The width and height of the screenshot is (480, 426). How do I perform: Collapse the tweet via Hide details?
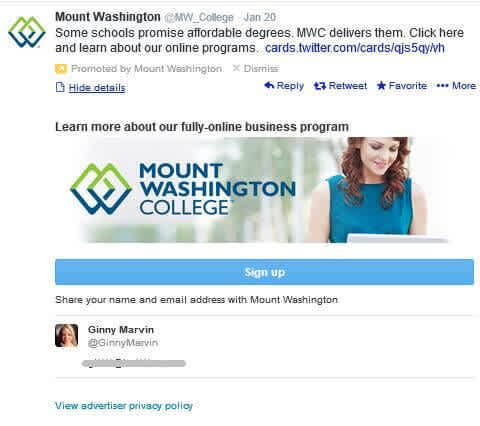tap(97, 88)
